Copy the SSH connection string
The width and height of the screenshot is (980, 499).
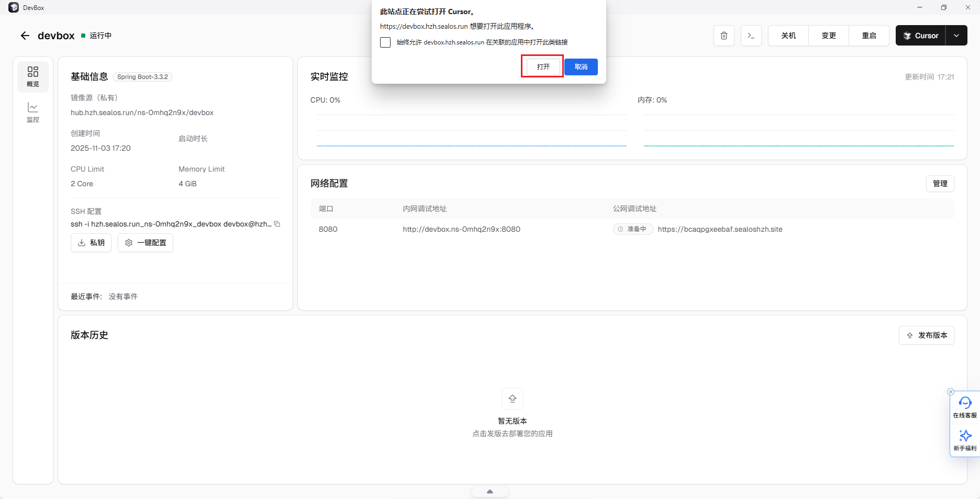277,224
